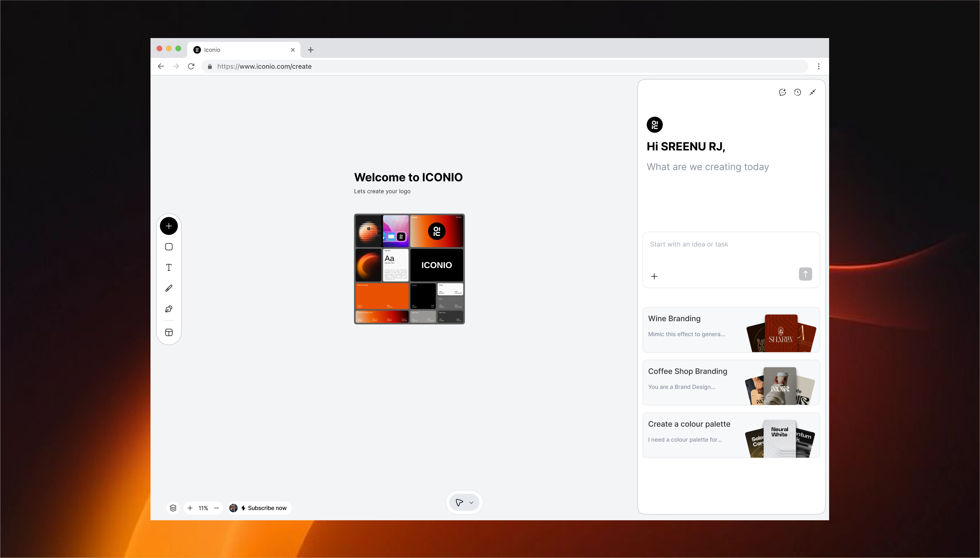Add attachment with the plus icon
980x558 pixels.
pyautogui.click(x=654, y=276)
